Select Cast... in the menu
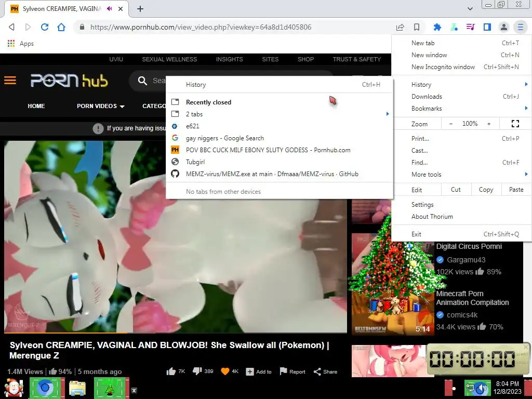 pos(461,150)
